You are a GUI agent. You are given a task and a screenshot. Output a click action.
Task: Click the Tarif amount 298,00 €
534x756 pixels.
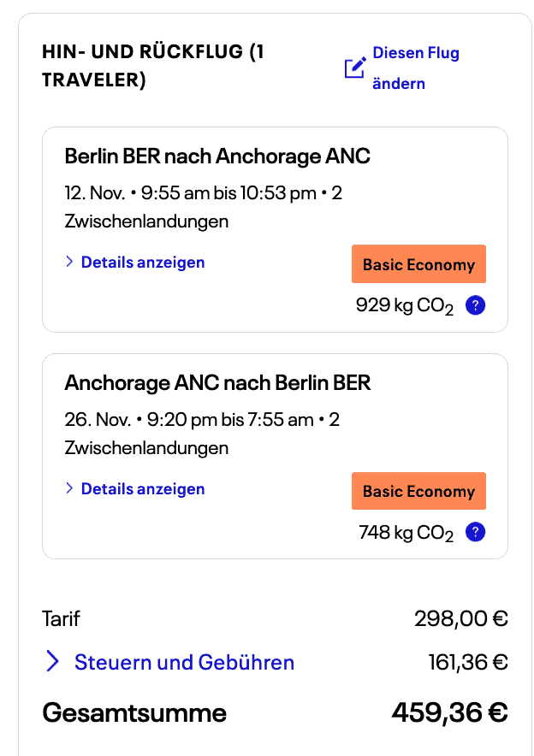[460, 618]
